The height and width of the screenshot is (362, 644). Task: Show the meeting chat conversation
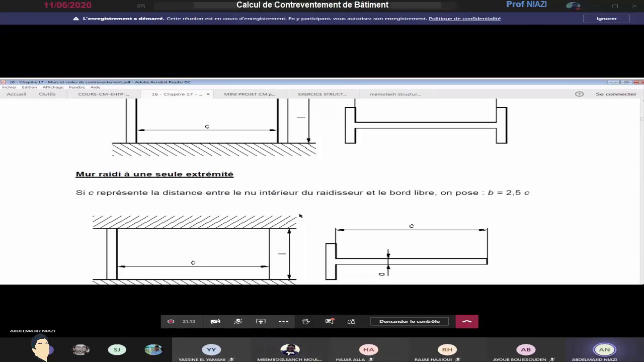[330, 321]
